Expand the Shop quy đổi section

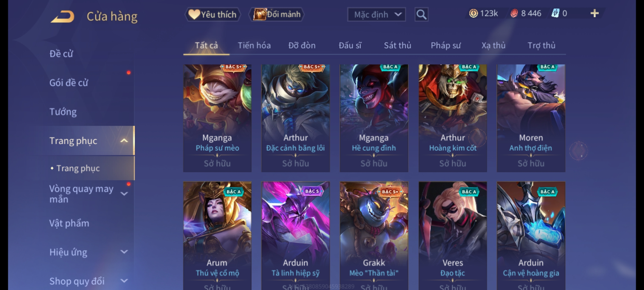(124, 281)
